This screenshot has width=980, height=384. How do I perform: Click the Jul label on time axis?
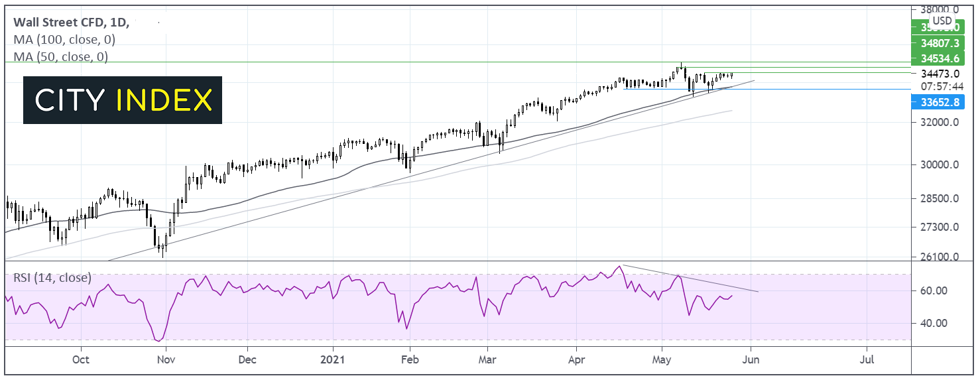867,361
